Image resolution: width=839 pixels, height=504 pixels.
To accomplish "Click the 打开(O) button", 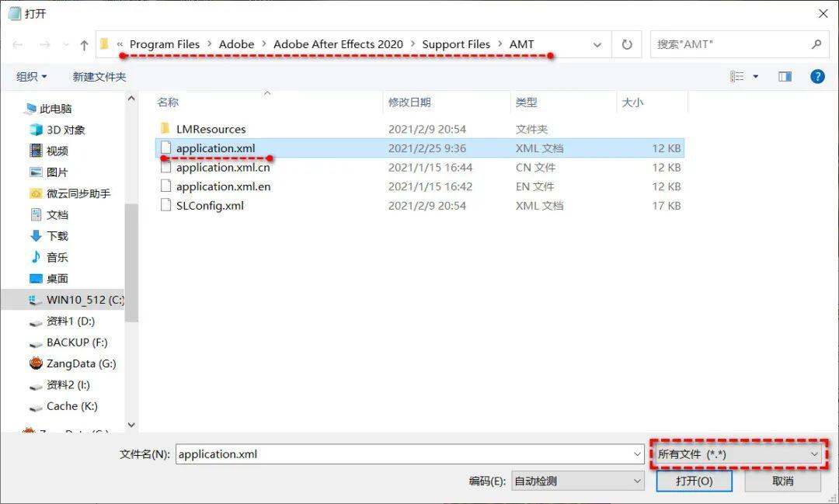I will 694,481.
